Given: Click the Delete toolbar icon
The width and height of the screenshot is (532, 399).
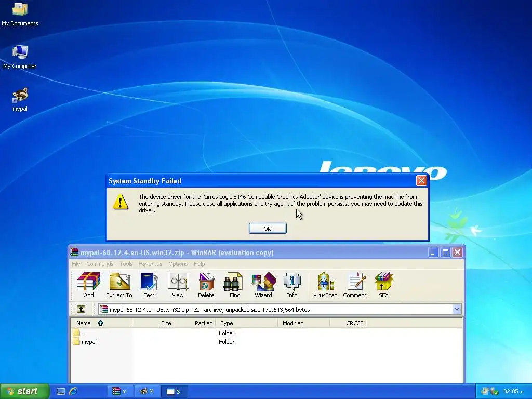Looking at the screenshot, I should [206, 285].
